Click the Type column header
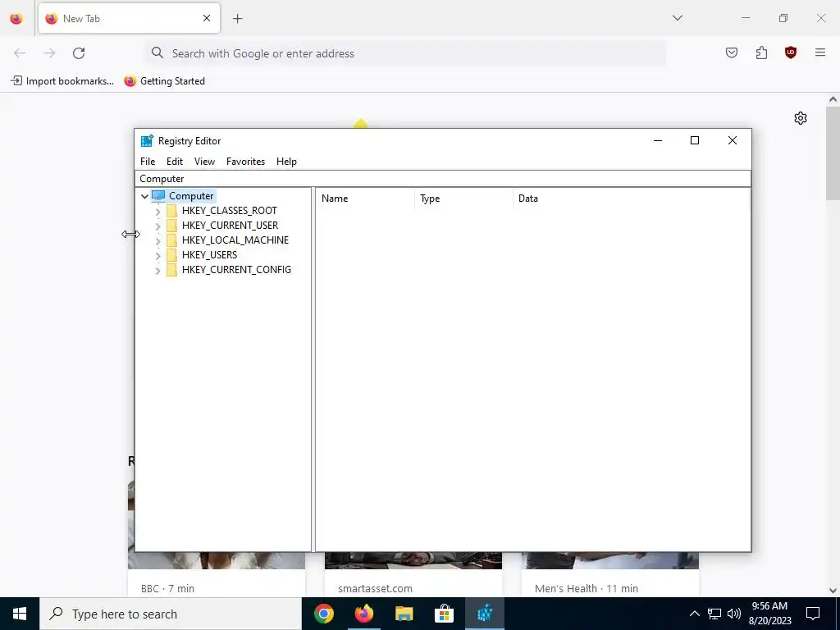 point(464,199)
